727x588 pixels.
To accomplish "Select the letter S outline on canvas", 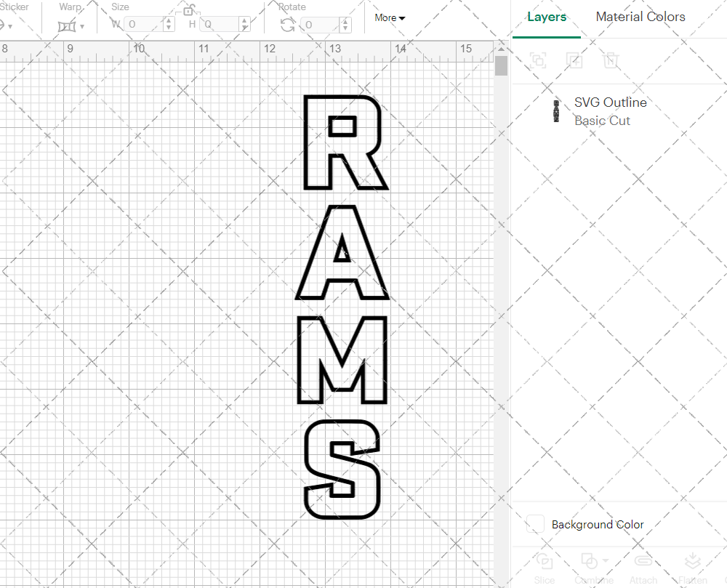I will 342,470.
